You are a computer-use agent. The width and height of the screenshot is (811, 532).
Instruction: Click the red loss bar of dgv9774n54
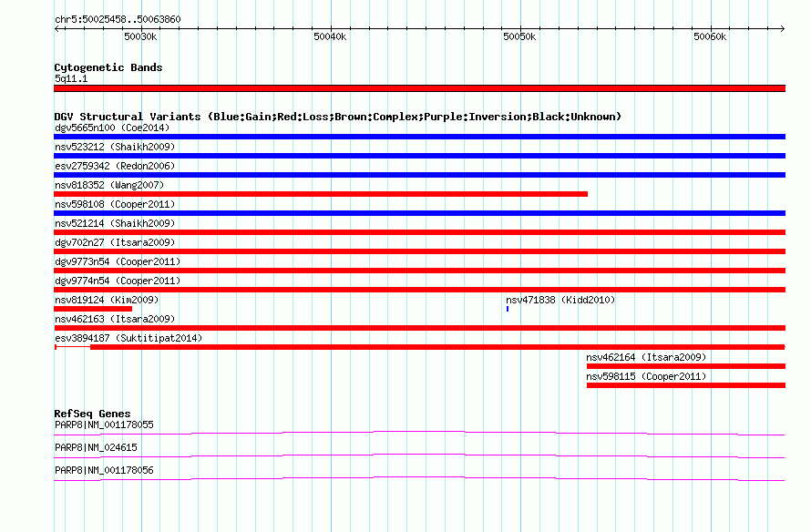(419, 290)
